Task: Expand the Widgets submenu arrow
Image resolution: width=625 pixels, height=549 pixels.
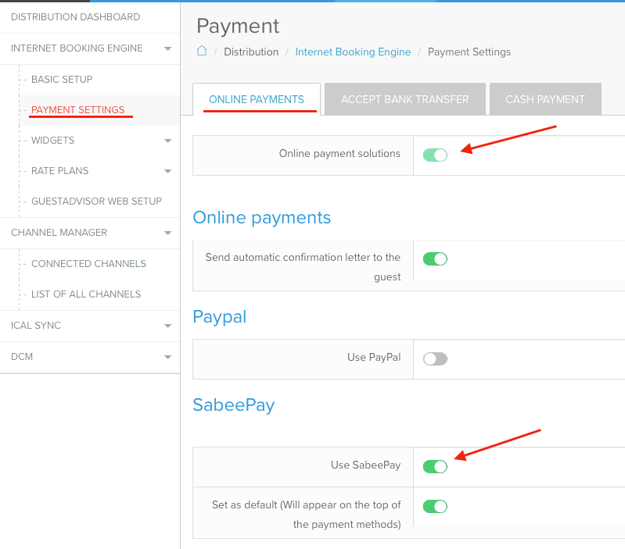Action: [x=167, y=141]
